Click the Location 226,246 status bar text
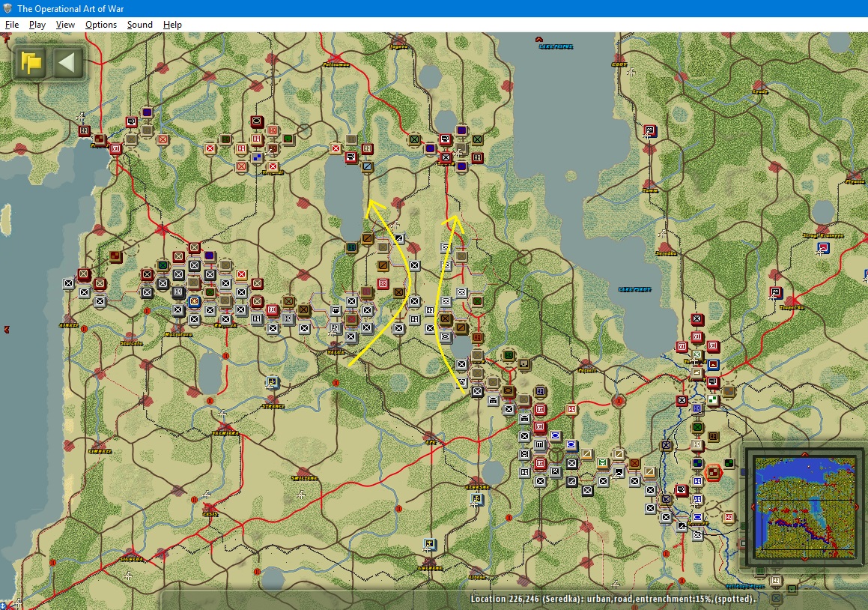868x610 pixels. click(613, 598)
